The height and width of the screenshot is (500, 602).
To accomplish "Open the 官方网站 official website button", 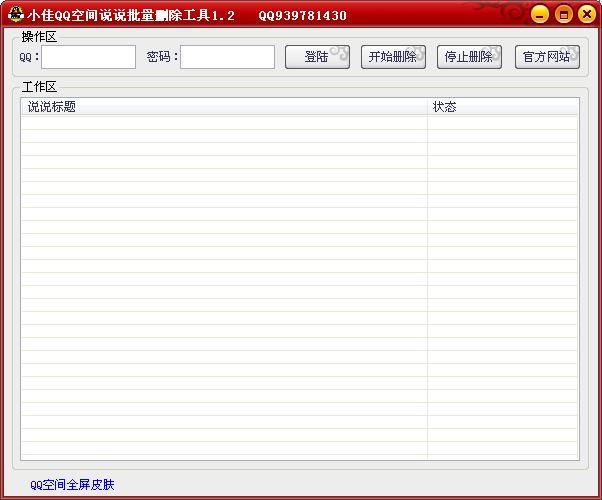I will [547, 57].
